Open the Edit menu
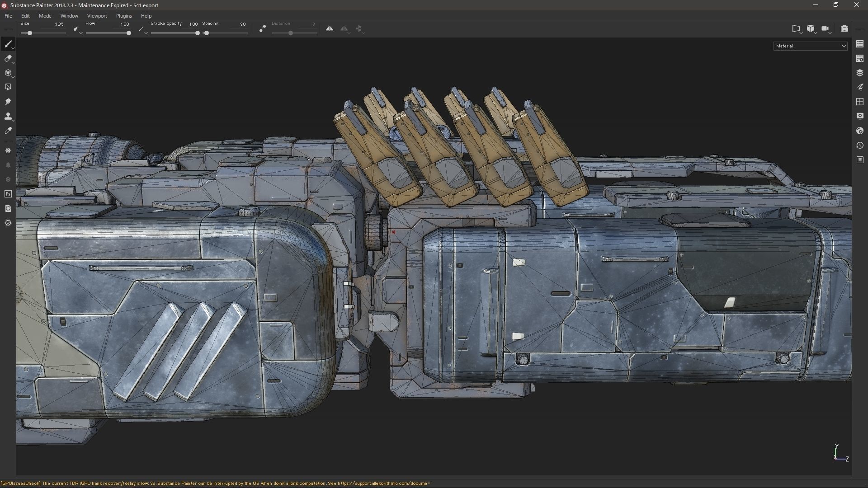 (x=25, y=16)
